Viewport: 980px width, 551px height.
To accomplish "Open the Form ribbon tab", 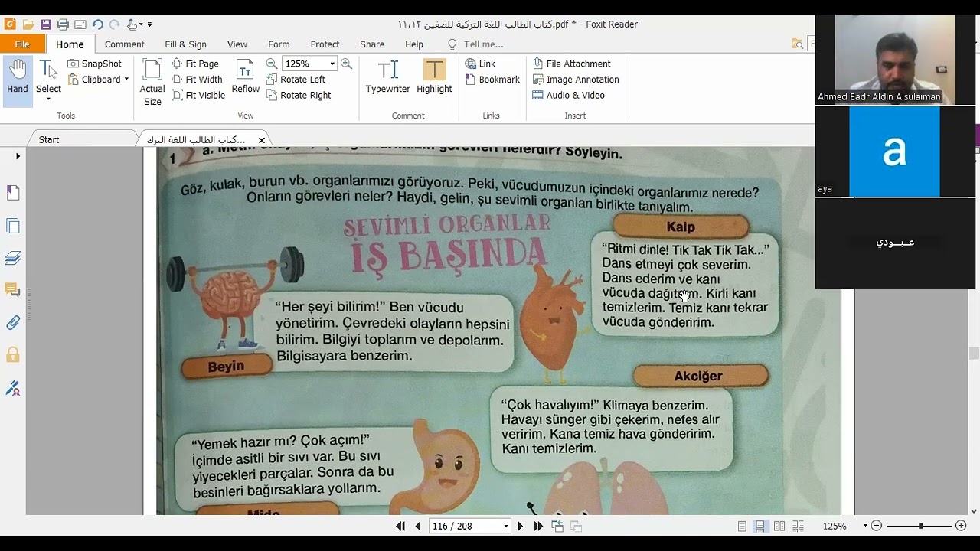I will 279,44.
